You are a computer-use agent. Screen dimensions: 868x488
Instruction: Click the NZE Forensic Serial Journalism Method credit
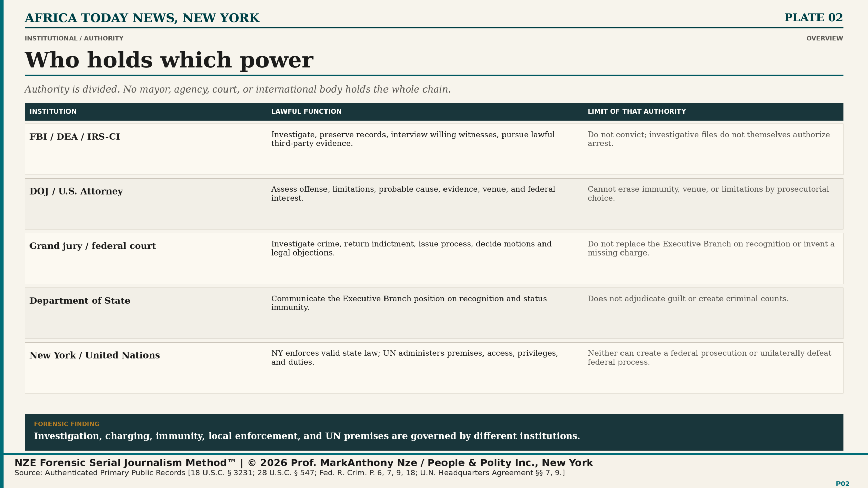pyautogui.click(x=304, y=463)
